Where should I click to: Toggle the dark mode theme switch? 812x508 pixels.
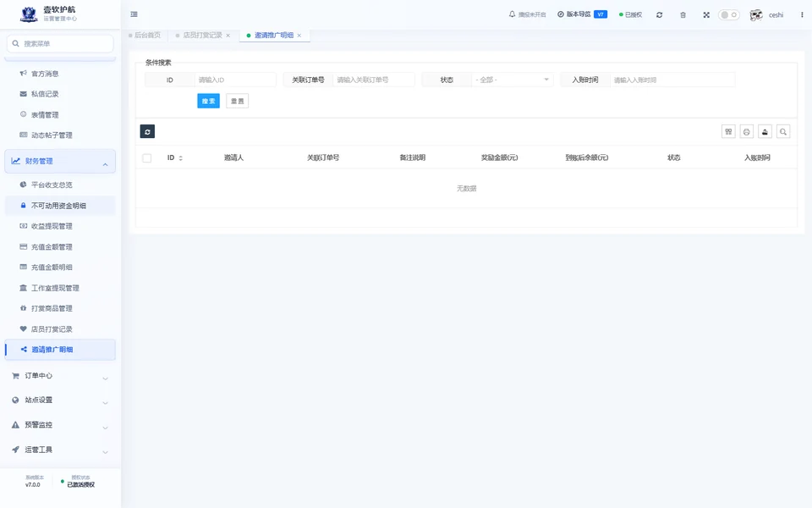pyautogui.click(x=728, y=15)
